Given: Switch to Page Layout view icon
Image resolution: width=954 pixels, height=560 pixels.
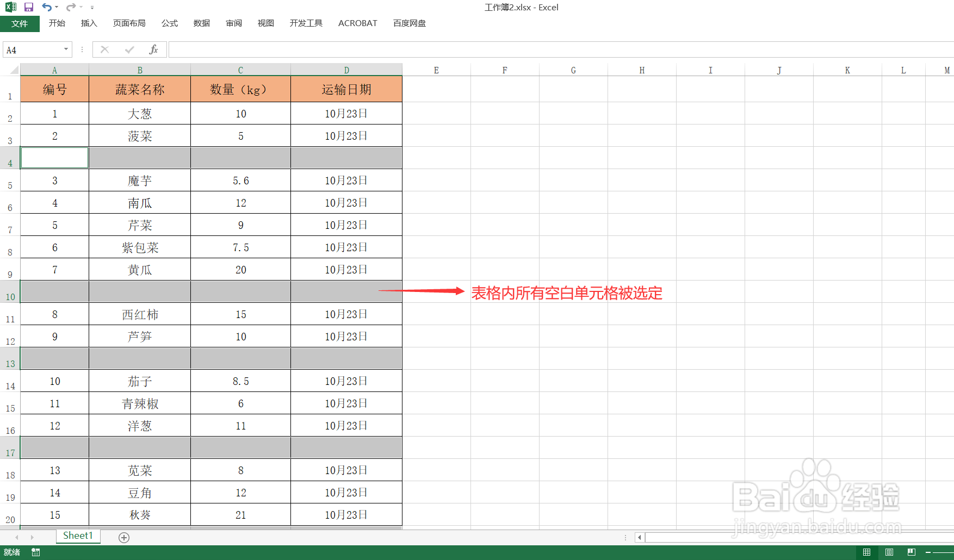Looking at the screenshot, I should click(889, 552).
